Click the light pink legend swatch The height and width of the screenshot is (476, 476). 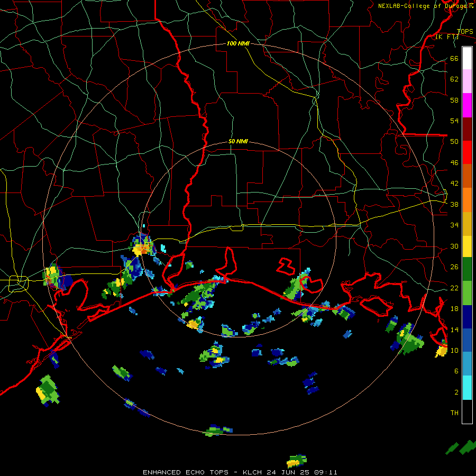click(467, 81)
